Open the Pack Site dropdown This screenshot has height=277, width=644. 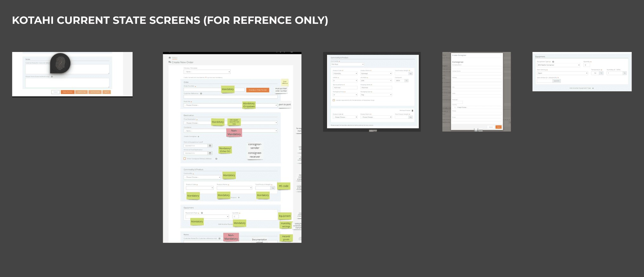point(231,105)
